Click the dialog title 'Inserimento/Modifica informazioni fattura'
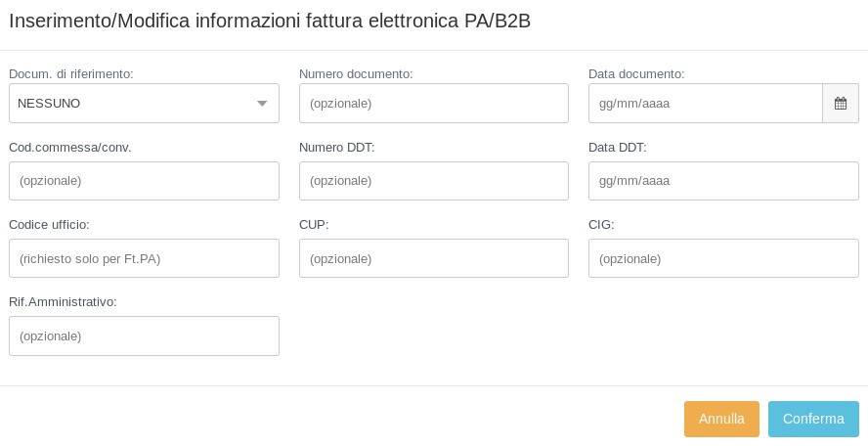Screen dimensions: 868x447 click(x=270, y=21)
